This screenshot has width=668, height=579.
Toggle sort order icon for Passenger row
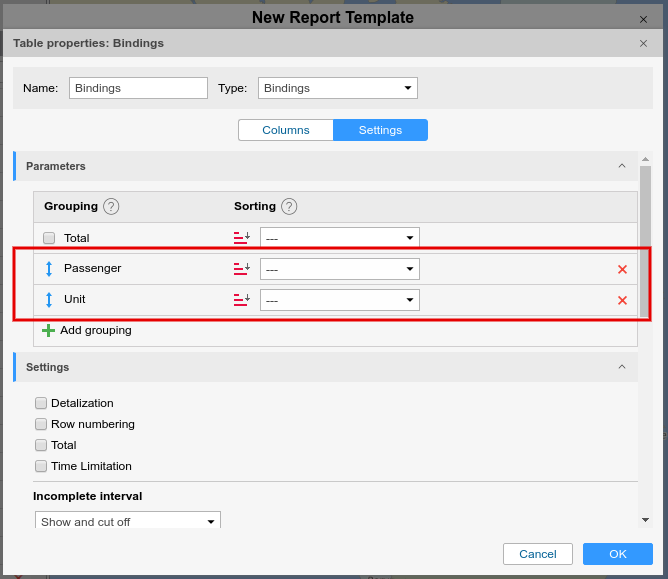point(241,269)
